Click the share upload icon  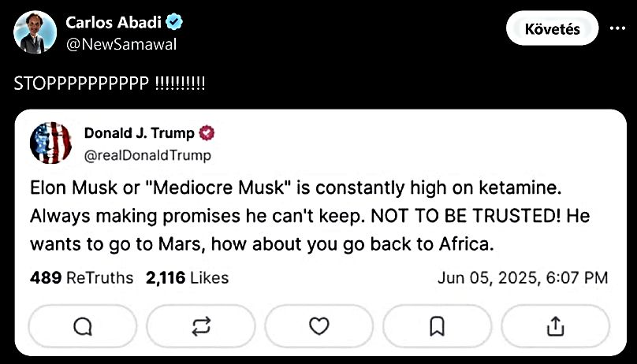555,325
